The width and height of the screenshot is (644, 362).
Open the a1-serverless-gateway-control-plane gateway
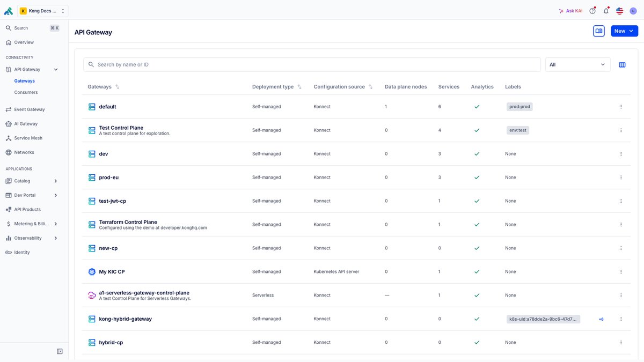point(144,293)
